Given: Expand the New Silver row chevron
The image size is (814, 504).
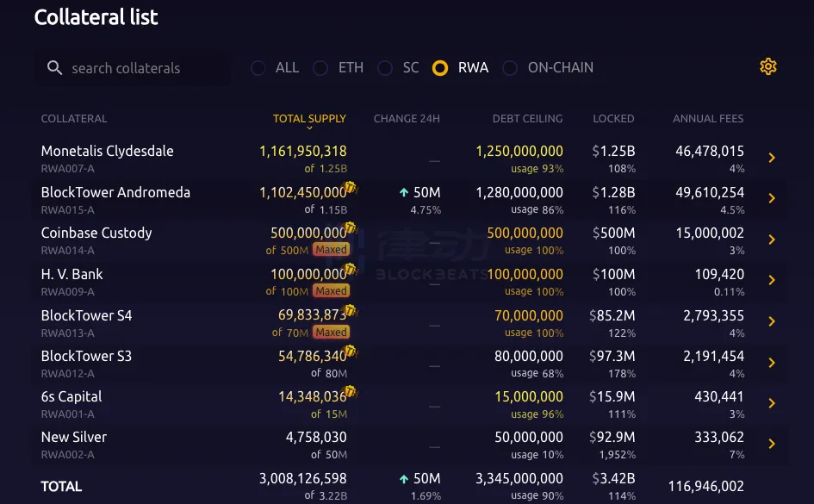Looking at the screenshot, I should click(x=772, y=444).
